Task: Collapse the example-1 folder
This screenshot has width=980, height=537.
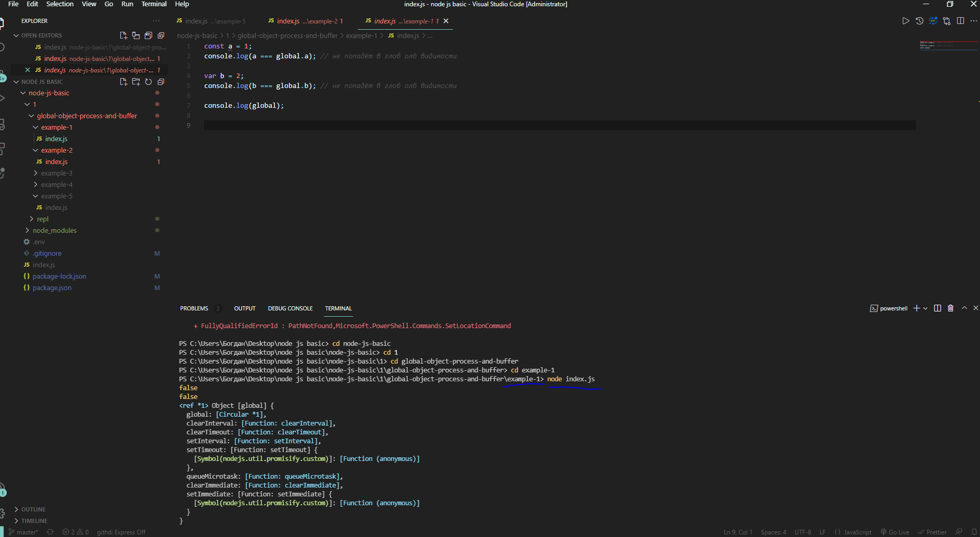Action: 56,127
